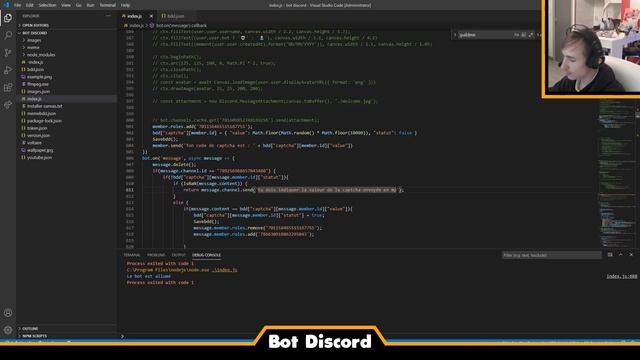Open token.json in the file explorer
The image size is (640, 360).
[x=37, y=128]
